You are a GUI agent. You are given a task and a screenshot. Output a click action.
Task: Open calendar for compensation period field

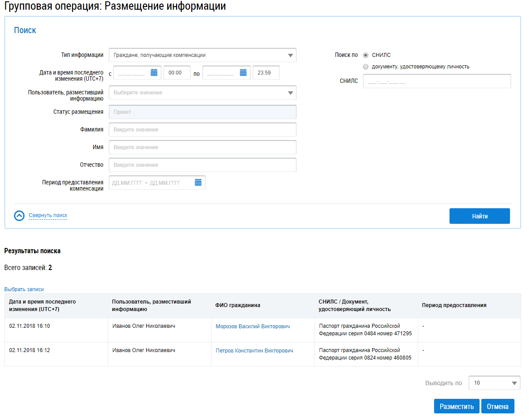[x=198, y=183]
